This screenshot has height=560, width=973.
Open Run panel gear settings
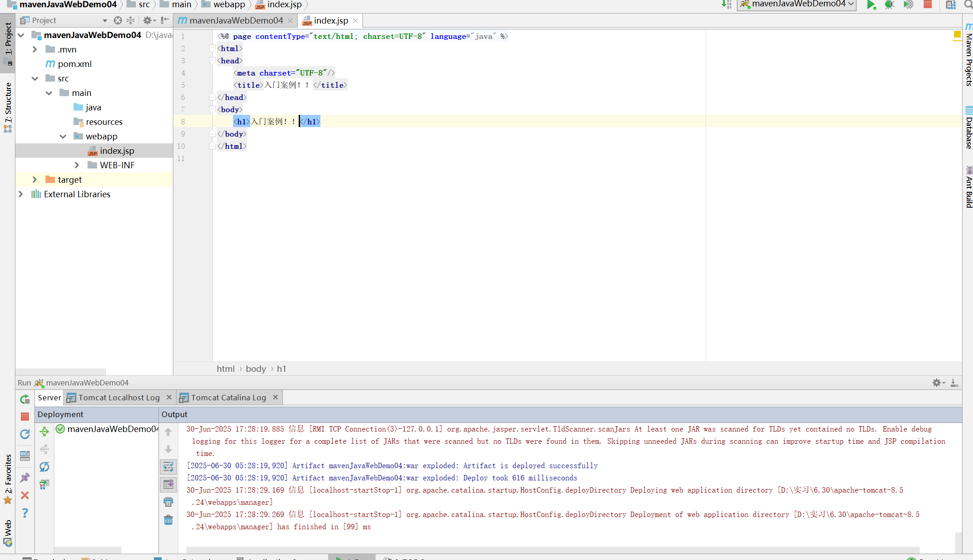[x=938, y=383]
